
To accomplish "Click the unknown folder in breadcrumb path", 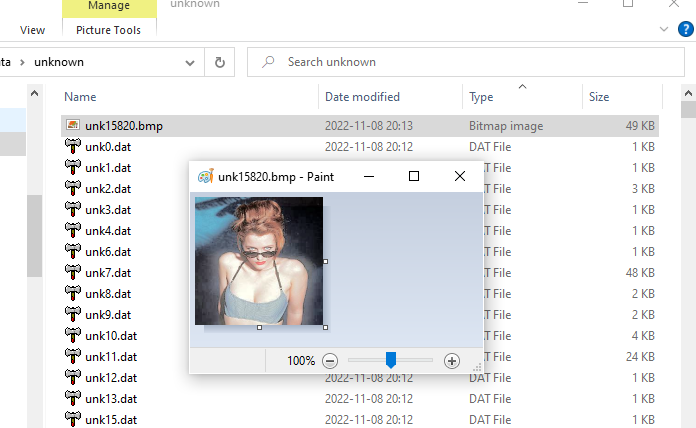I will pos(59,62).
